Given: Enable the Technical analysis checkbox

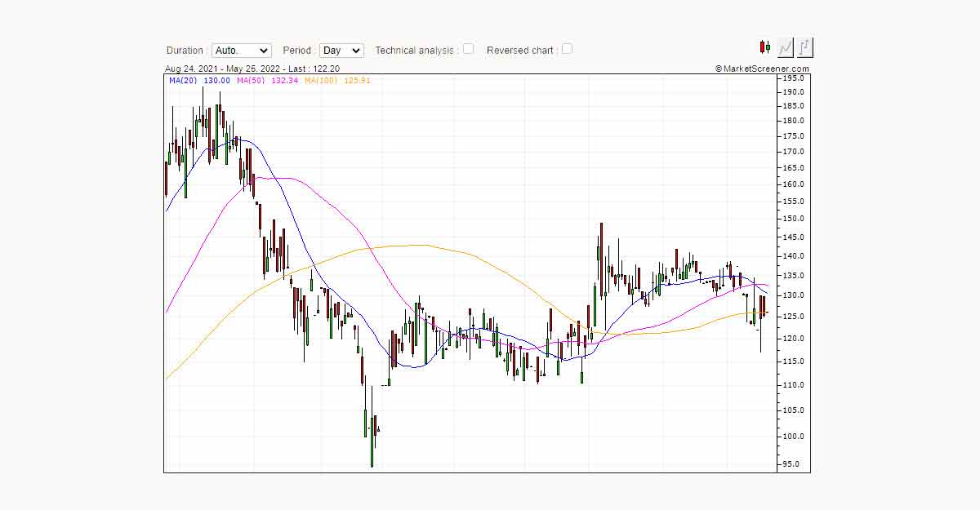Looking at the screenshot, I should pyautogui.click(x=468, y=49).
